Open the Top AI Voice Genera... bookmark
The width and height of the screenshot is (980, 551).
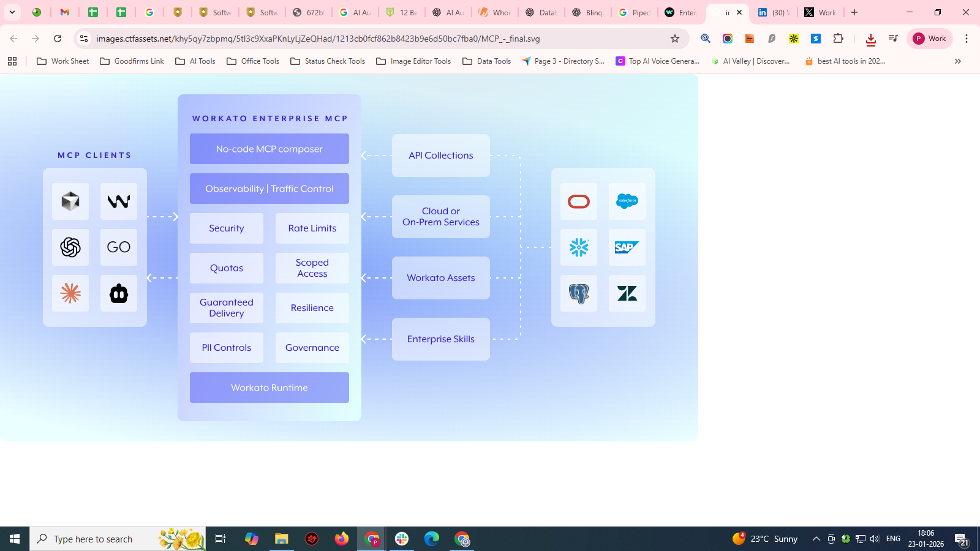(658, 61)
